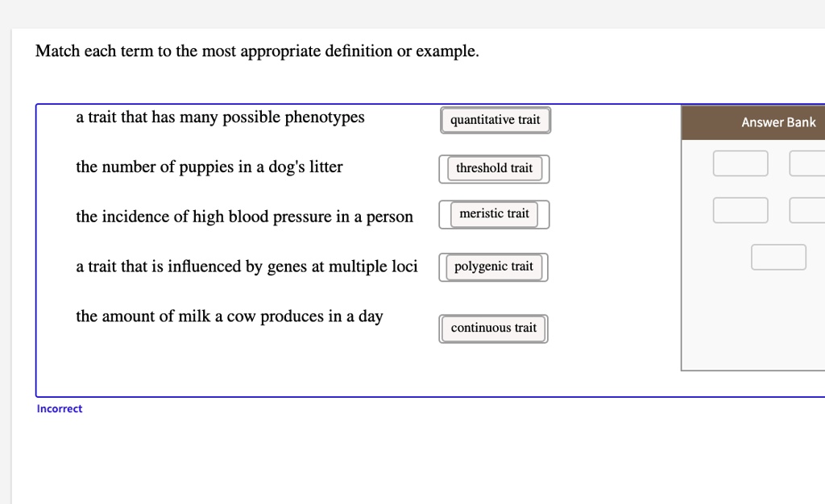Click the puppies in a dog's litter prompt
The image size is (825, 504).
[x=209, y=167]
